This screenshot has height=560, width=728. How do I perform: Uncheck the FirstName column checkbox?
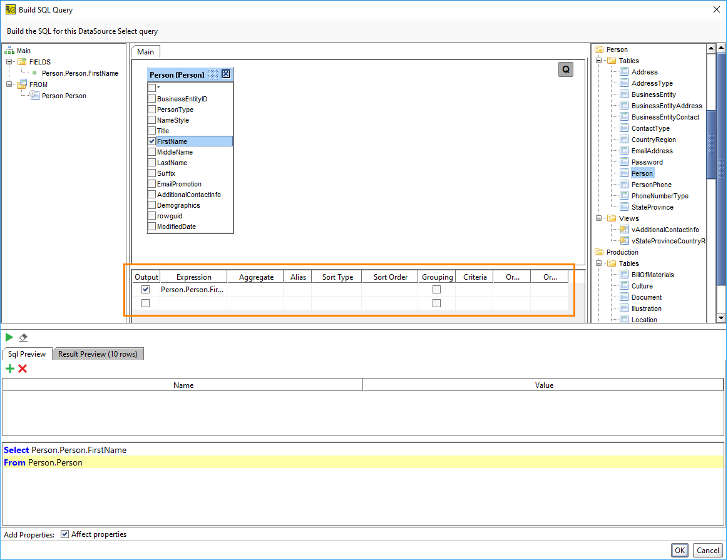152,141
